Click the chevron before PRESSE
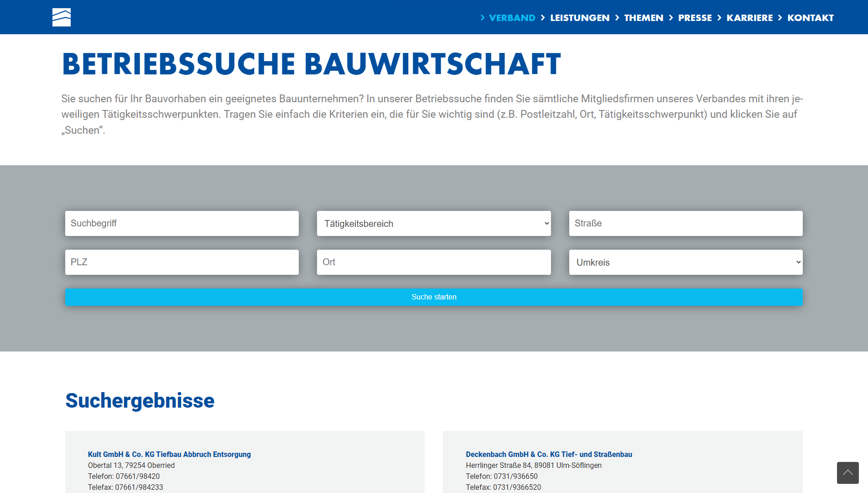 pyautogui.click(x=671, y=18)
